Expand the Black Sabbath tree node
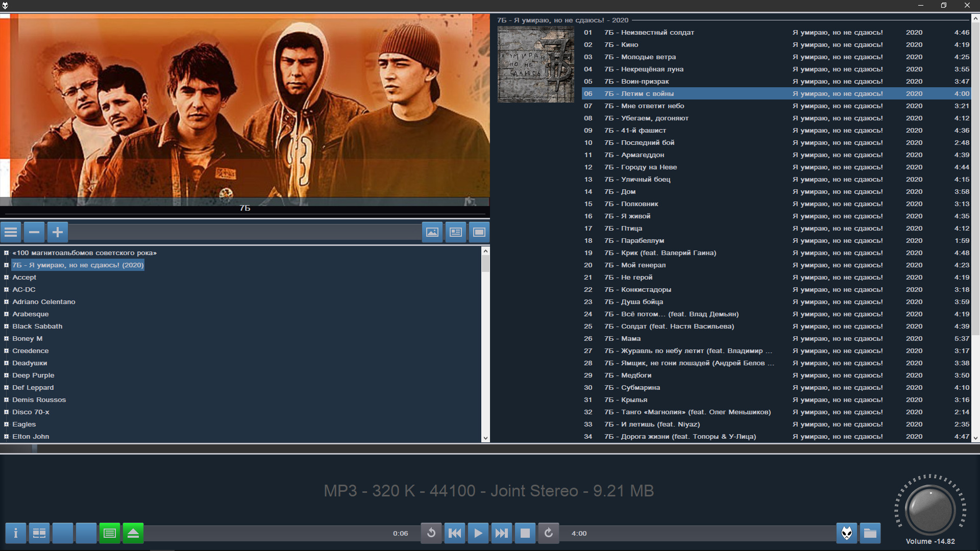980x551 pixels. (7, 327)
